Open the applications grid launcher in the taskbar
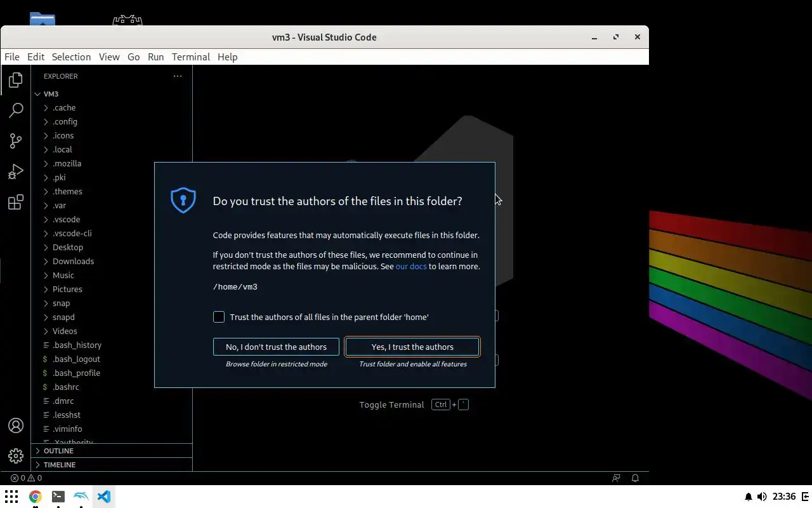This screenshot has height=508, width=812. pyautogui.click(x=11, y=497)
